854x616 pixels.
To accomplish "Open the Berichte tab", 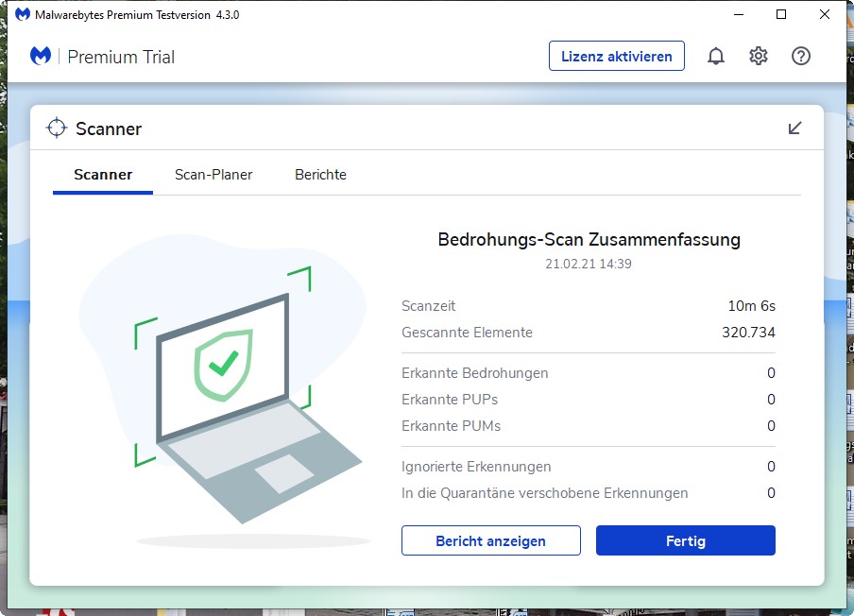I will pyautogui.click(x=320, y=174).
